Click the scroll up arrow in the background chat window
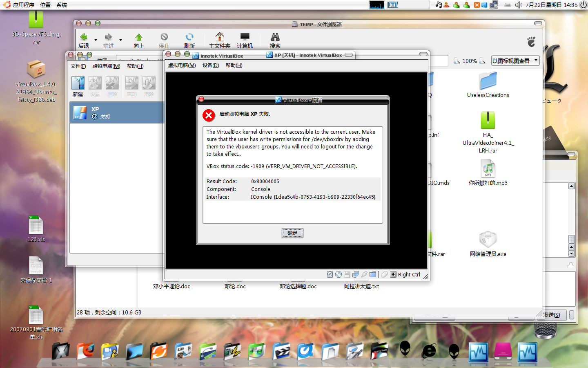The width and height of the screenshot is (588, 368). (572, 186)
